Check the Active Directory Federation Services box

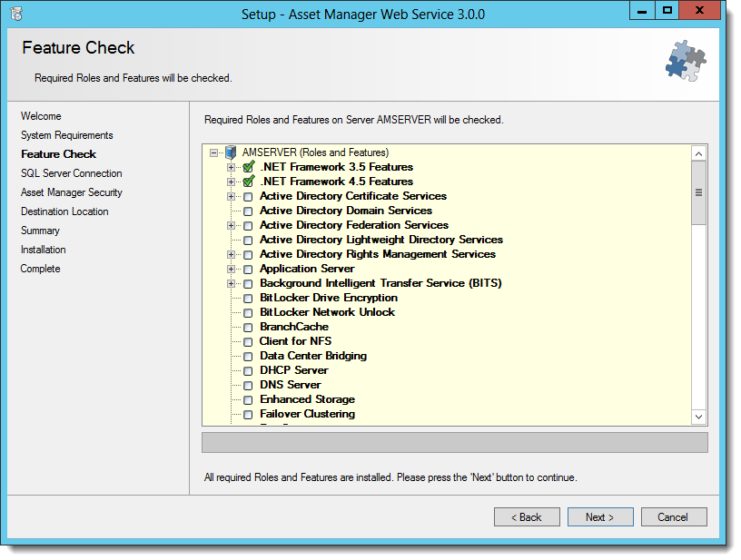coord(248,226)
